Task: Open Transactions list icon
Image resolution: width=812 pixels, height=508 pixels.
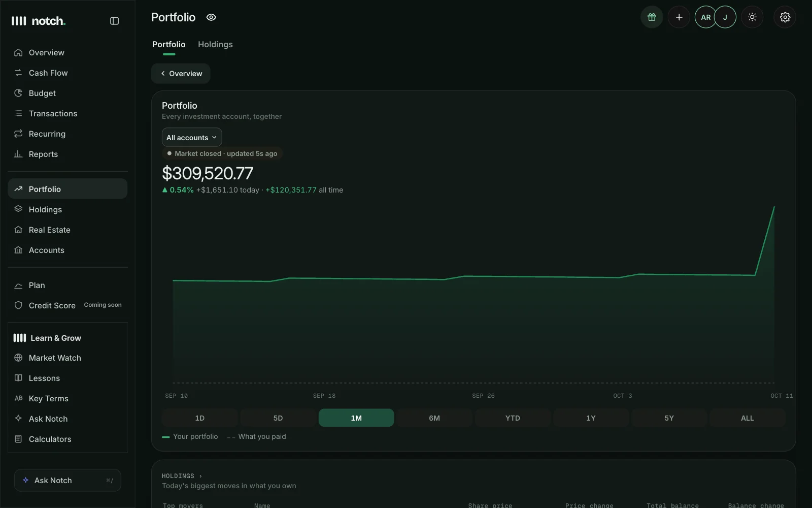Action: pyautogui.click(x=18, y=113)
